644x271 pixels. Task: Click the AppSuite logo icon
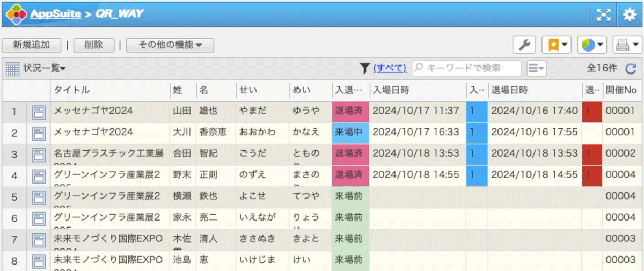pyautogui.click(x=16, y=14)
